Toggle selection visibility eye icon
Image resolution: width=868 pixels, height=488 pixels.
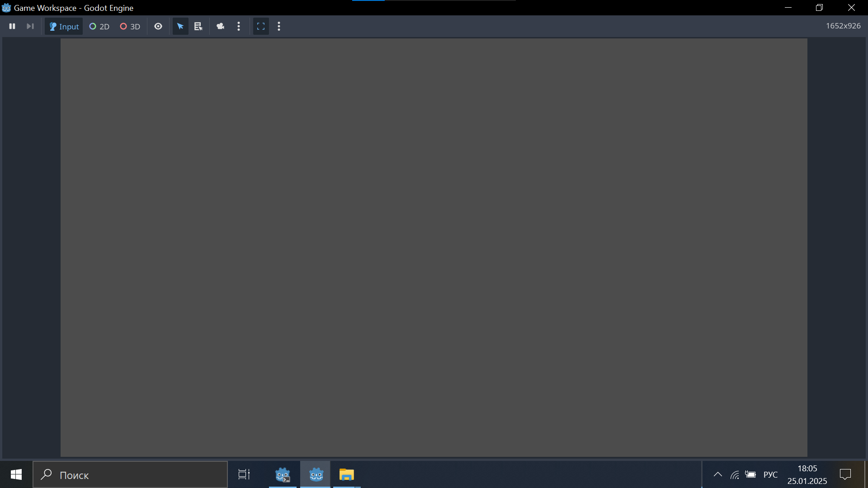click(158, 26)
